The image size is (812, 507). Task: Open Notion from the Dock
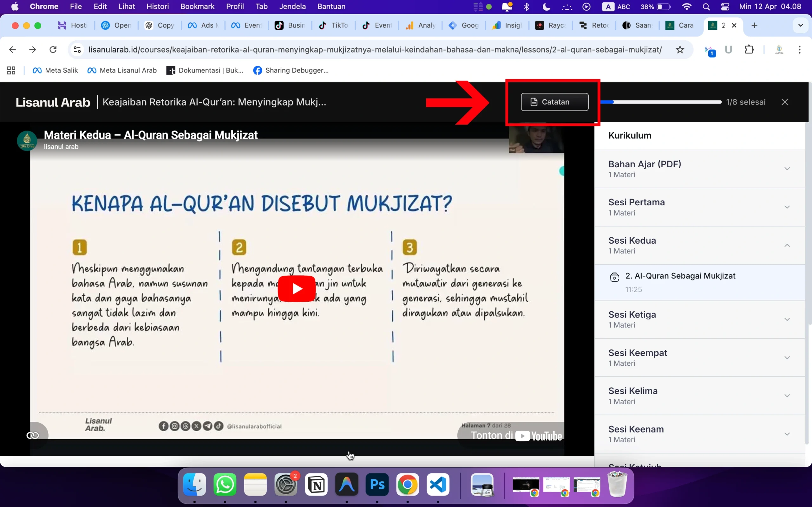point(316,485)
